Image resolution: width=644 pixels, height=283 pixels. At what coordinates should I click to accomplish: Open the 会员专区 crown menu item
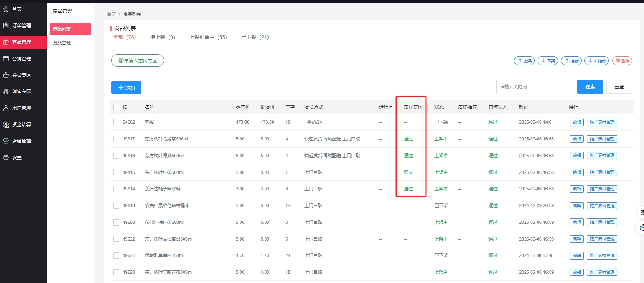point(21,75)
